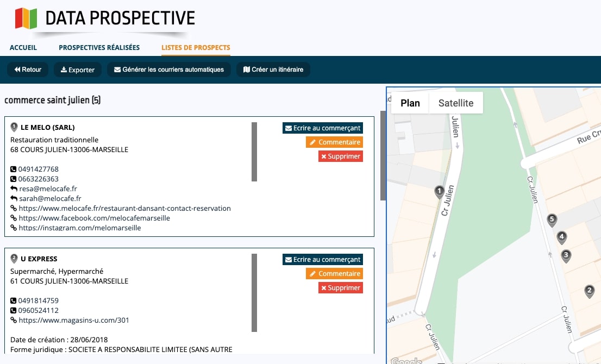Click the reply icon beside resa@melocafe.fr
Screen dimensions: 601x364
(12, 189)
